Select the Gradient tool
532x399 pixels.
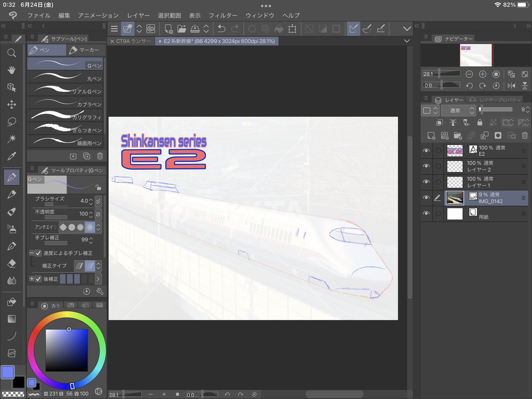point(12,319)
